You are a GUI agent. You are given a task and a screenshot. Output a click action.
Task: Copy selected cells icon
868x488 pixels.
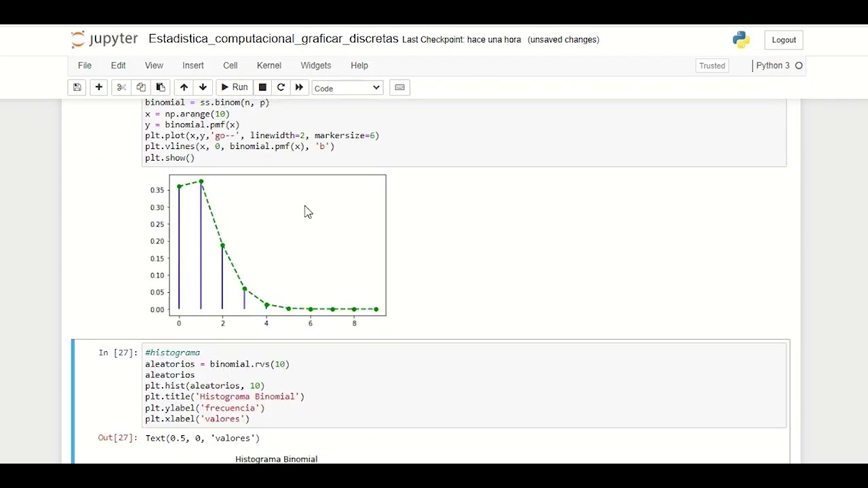click(141, 87)
